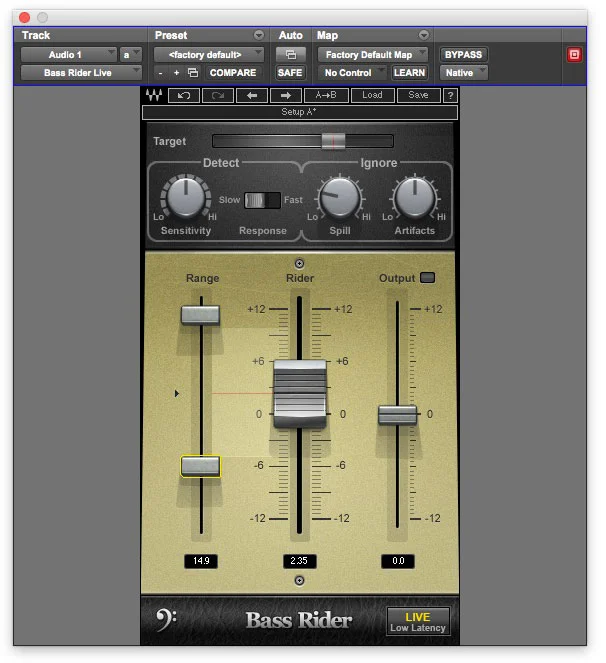Toggle the Slow/Fast Response switch
Viewport: 606px width, 663px height.
point(262,200)
